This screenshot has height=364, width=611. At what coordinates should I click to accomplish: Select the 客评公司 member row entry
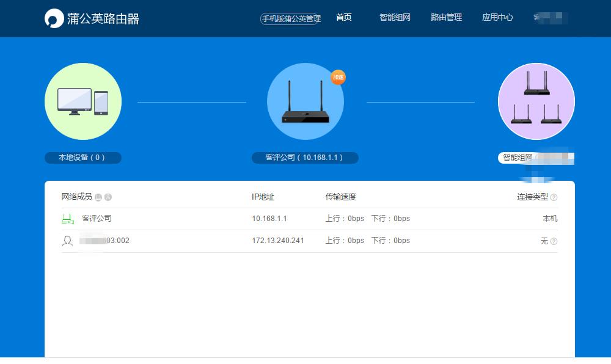click(97, 218)
